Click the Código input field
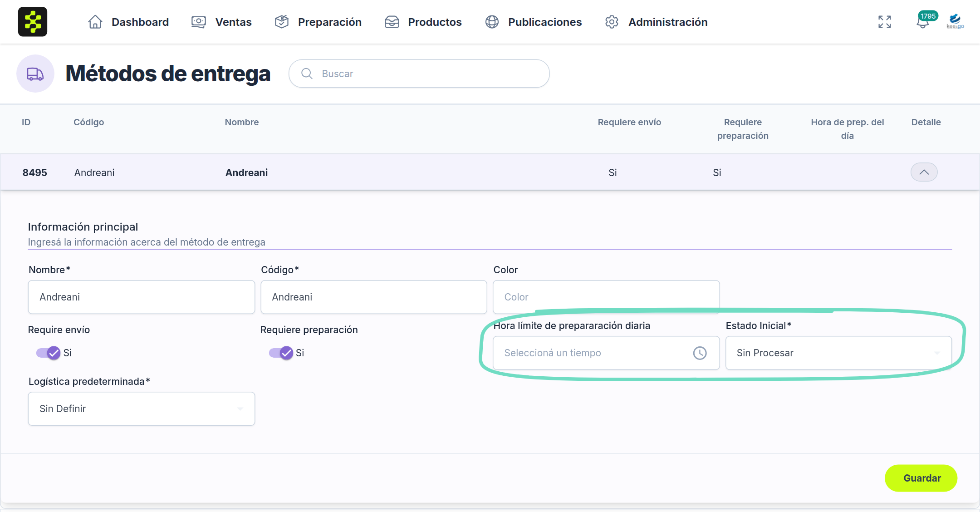Screen dimensions: 980x512 pos(374,297)
